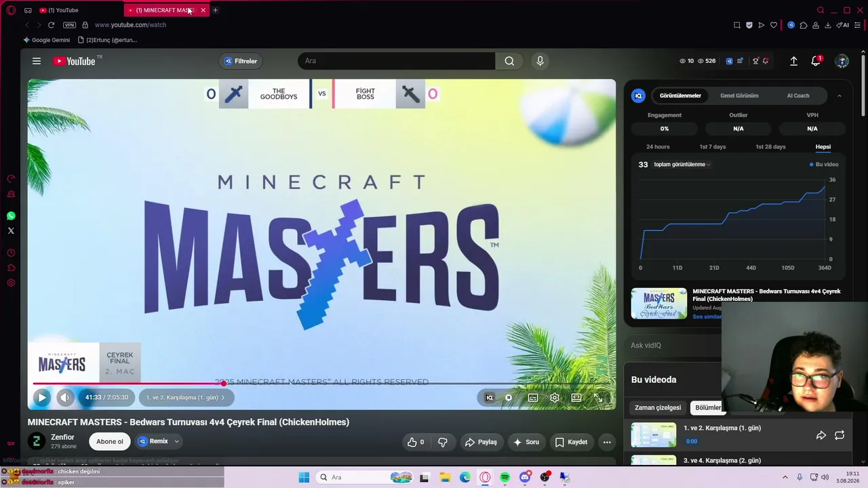868x488 pixels.
Task: Open chapter "1. ve 2. Karşılaşma (1. gün)" chip
Action: (x=186, y=398)
